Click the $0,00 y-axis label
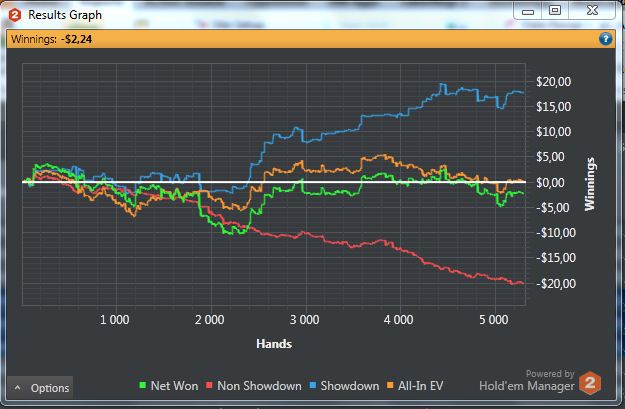The height and width of the screenshot is (409, 625). point(550,183)
